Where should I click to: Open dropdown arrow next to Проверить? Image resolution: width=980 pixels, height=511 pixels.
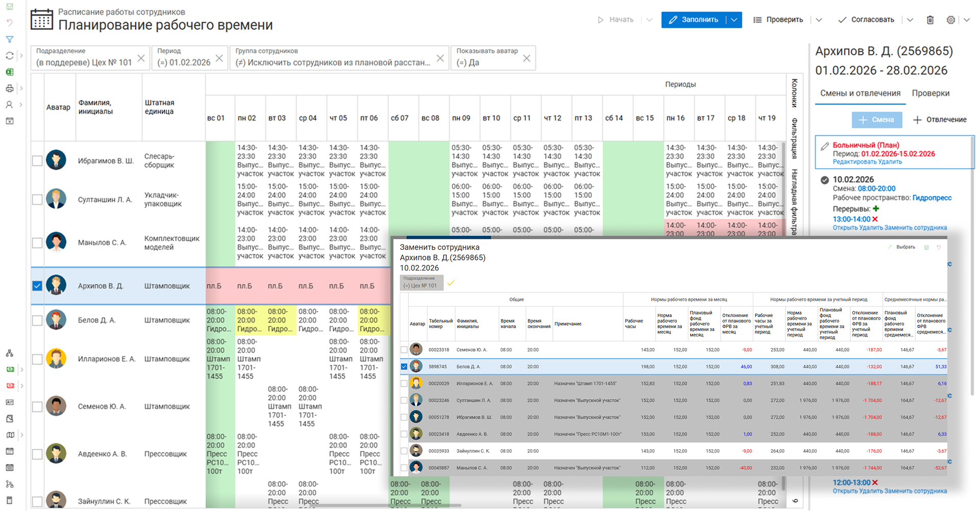point(819,20)
